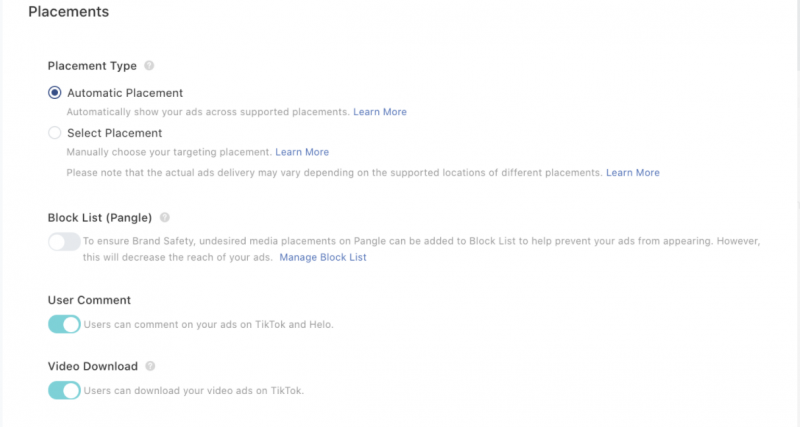Disable the User Comment toggle switch

coord(64,324)
